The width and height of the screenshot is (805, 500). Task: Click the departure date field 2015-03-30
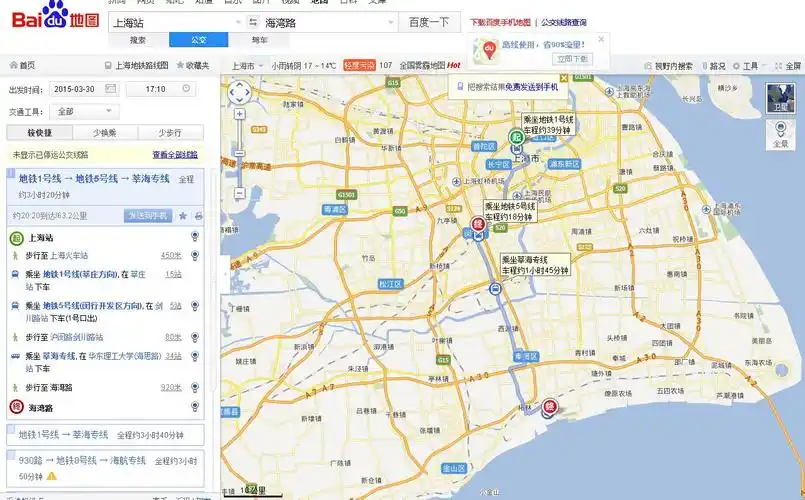point(84,89)
